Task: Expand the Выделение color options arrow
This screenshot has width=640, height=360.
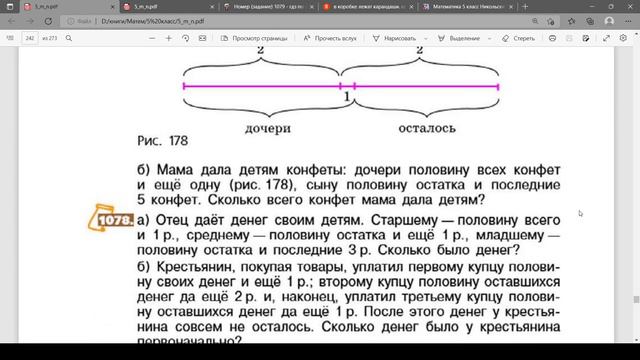Action: coord(489,38)
